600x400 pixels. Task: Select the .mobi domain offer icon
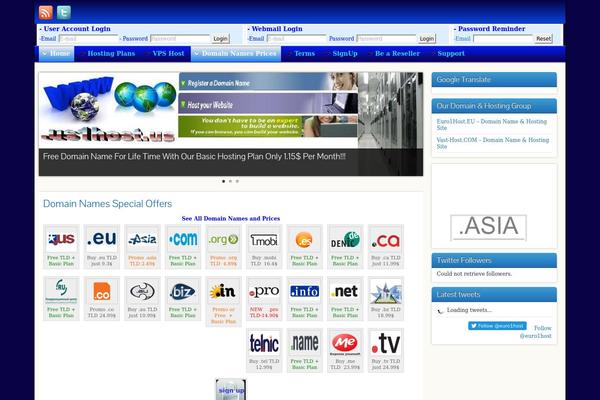pyautogui.click(x=264, y=240)
